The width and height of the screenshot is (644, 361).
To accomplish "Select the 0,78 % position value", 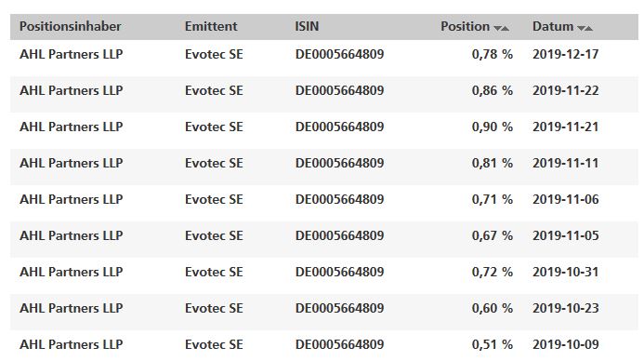I will pos(492,54).
